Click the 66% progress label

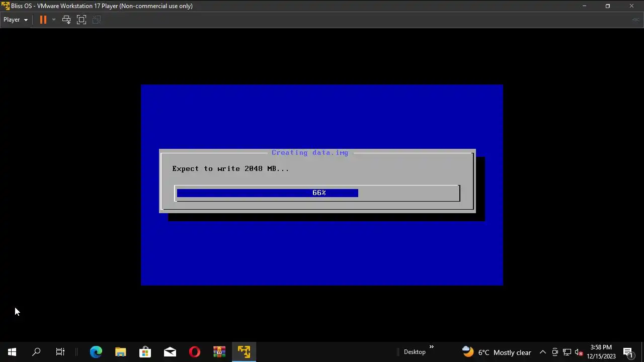coord(319,193)
